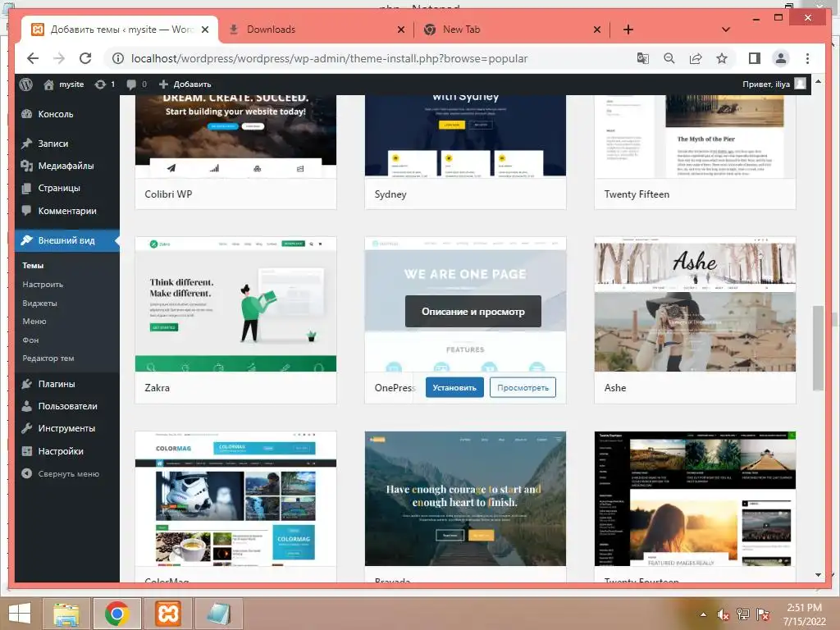Share this page icon in address bar
The width and height of the screenshot is (840, 630).
coord(696,58)
